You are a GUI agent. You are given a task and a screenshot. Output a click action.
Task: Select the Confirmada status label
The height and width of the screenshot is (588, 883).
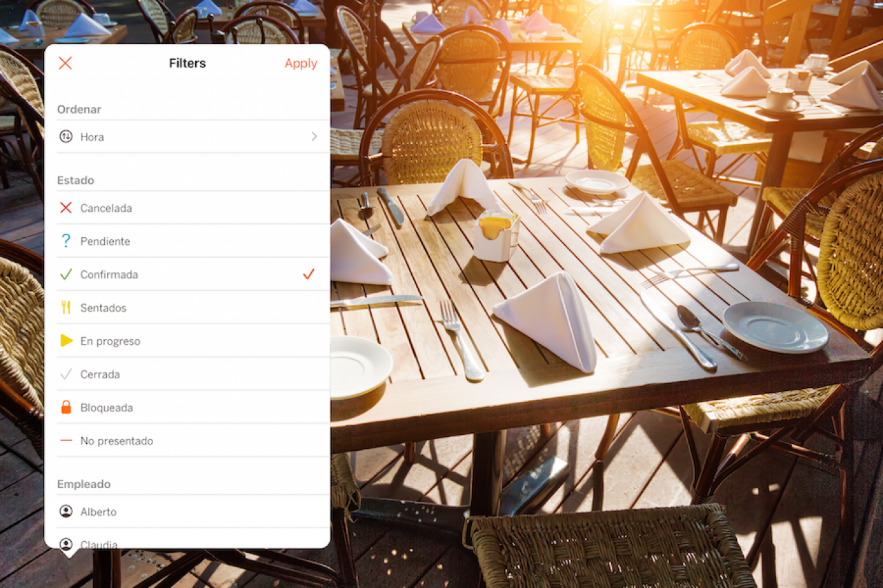click(109, 274)
